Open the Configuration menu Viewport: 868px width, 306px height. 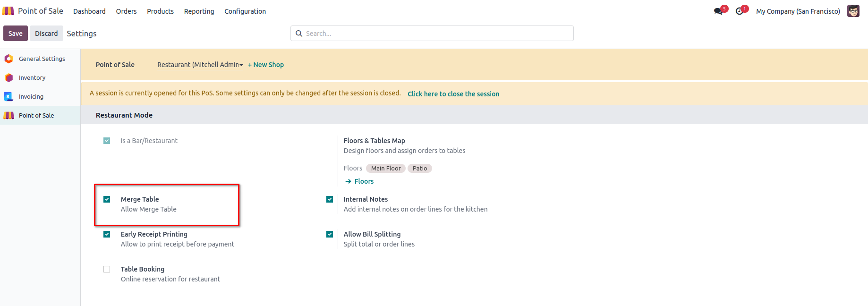(x=245, y=11)
